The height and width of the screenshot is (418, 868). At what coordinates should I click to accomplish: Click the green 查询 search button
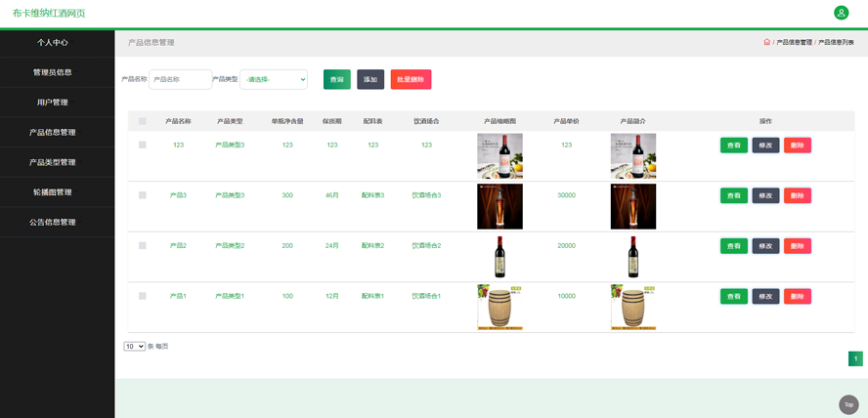click(336, 79)
